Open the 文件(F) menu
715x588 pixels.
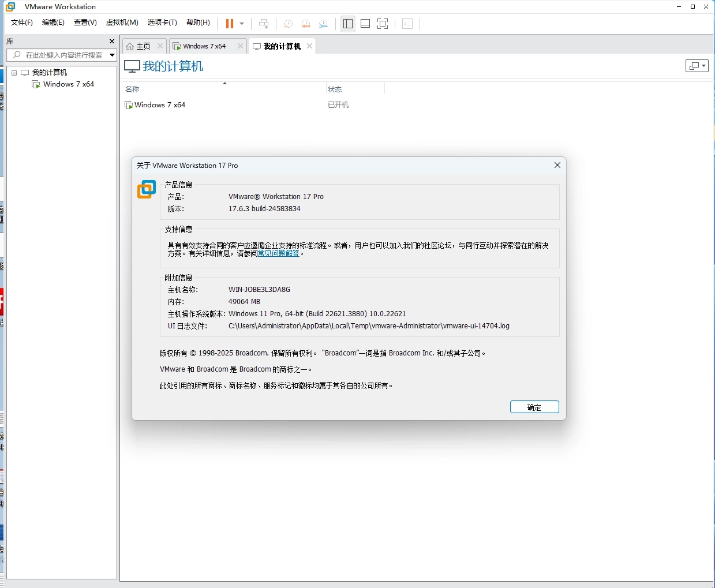coord(22,23)
